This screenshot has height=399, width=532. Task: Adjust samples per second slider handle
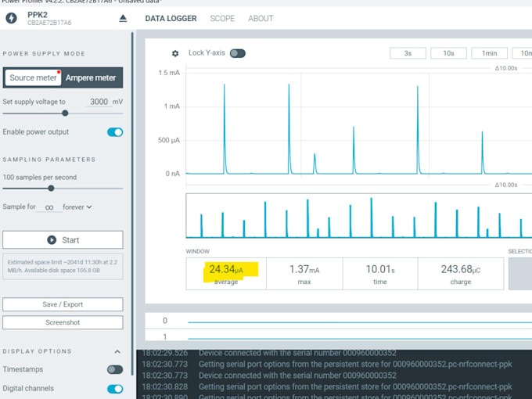(51, 188)
